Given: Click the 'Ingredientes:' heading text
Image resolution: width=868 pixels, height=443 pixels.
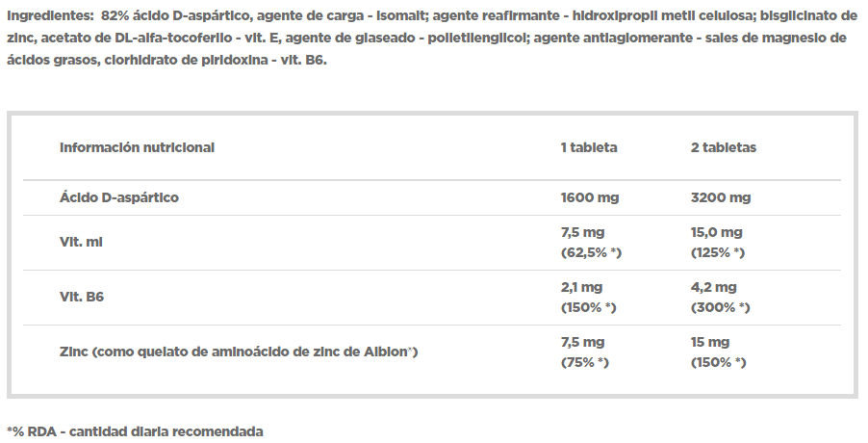Looking at the screenshot, I should pyautogui.click(x=50, y=16).
